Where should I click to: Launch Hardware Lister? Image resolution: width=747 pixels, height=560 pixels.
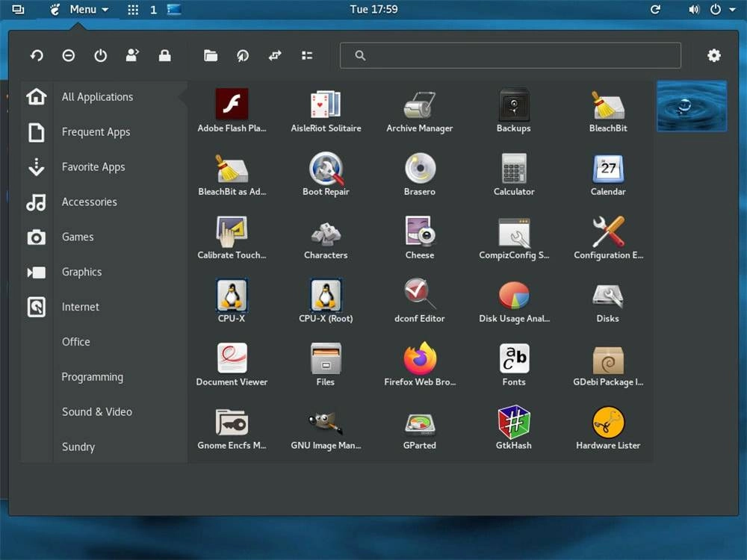608,428
